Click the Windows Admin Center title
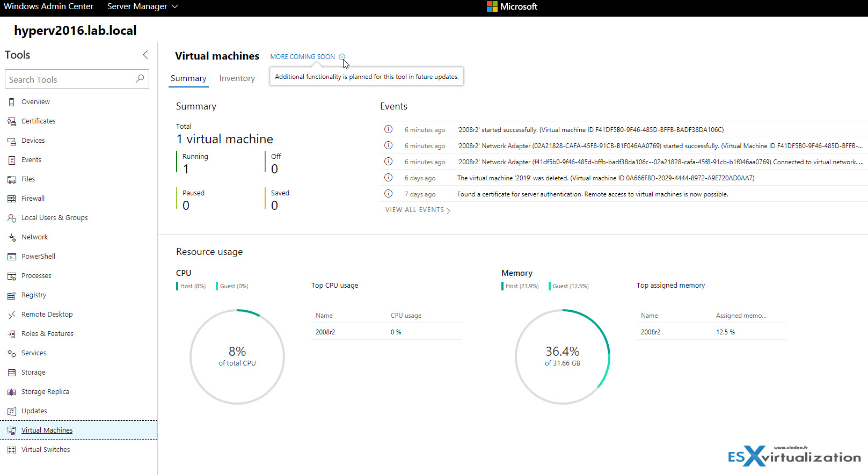 [x=48, y=6]
